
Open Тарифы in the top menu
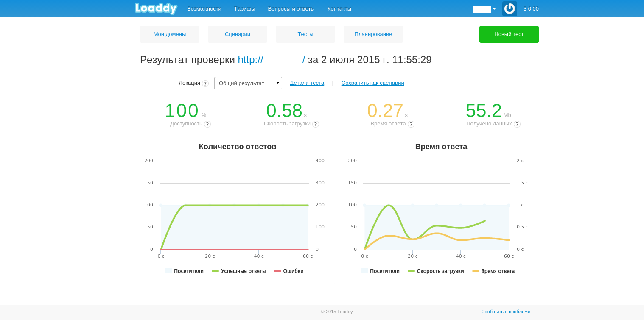pos(244,9)
